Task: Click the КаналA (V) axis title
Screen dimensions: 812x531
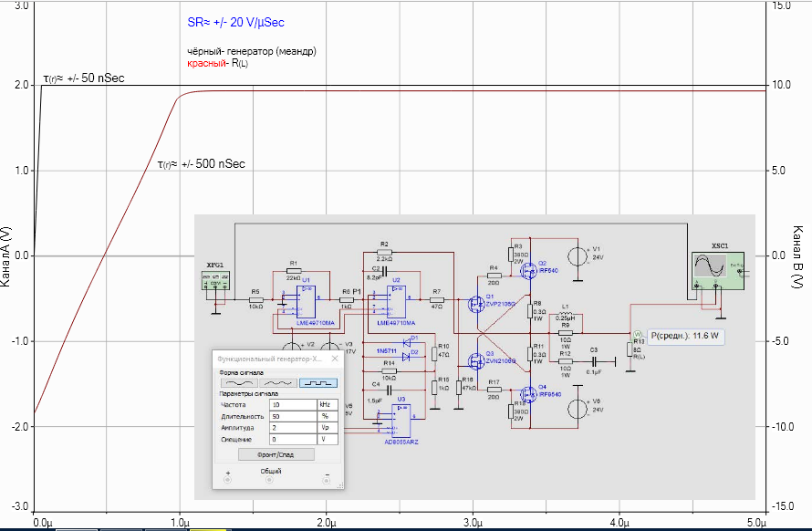Action: click(x=5, y=256)
